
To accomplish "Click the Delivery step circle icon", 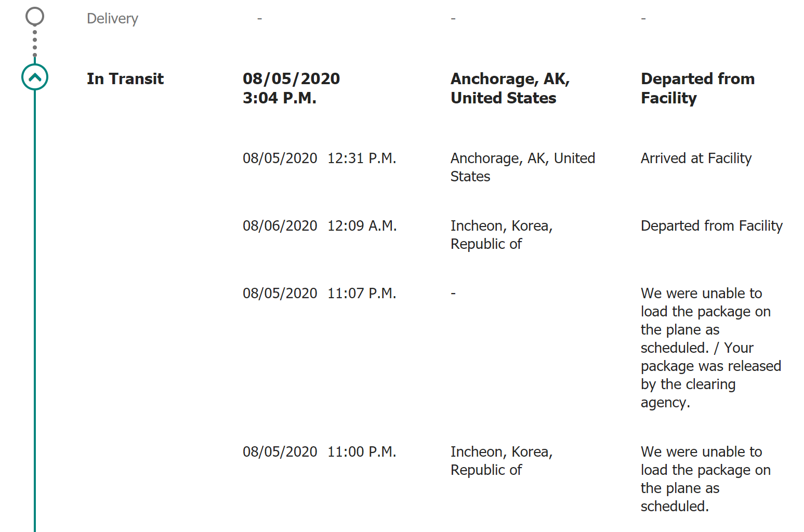I will coord(35,17).
